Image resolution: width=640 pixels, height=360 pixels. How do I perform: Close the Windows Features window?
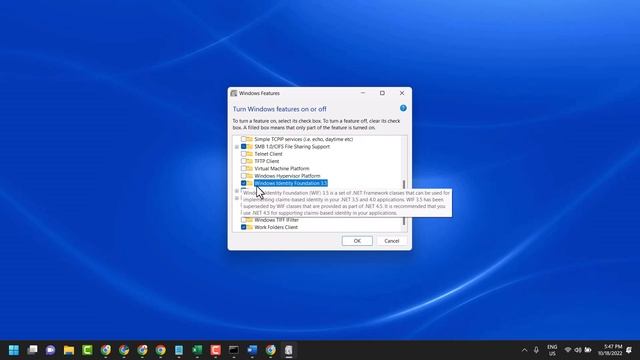[x=402, y=93]
